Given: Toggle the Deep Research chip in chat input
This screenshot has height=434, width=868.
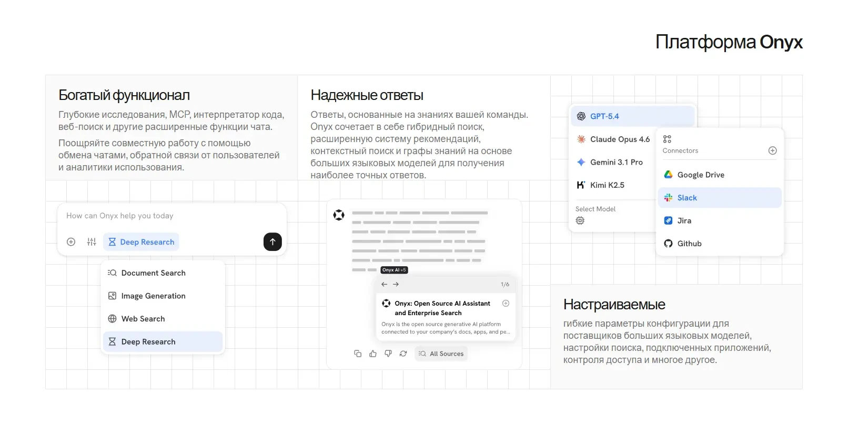Looking at the screenshot, I should (141, 242).
